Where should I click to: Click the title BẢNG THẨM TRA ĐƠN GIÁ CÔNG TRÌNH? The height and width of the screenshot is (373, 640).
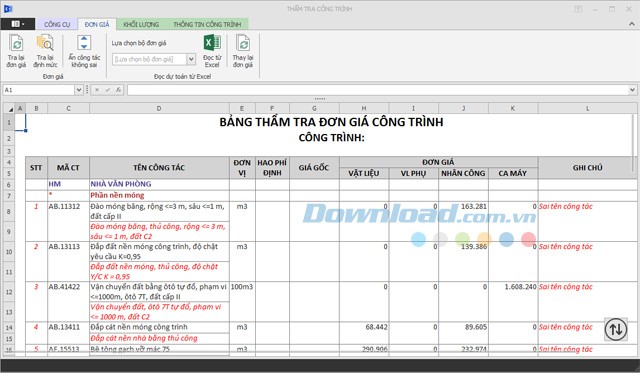click(x=331, y=122)
